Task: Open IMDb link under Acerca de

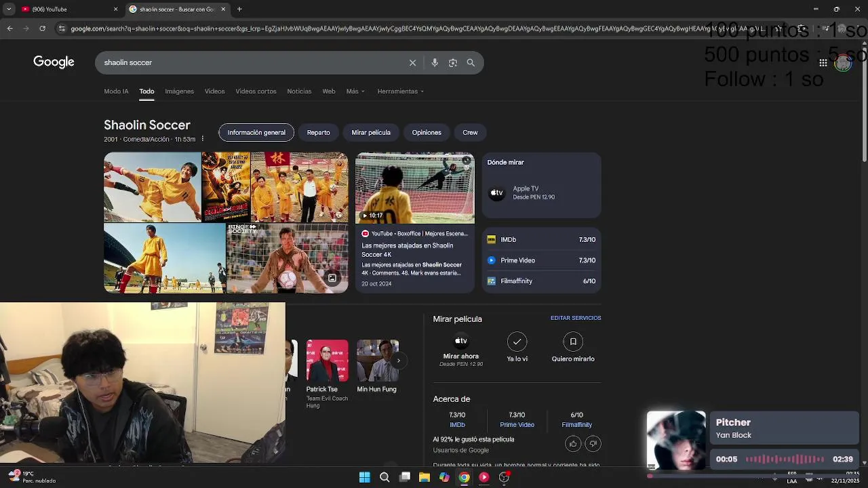Action: pos(457,425)
